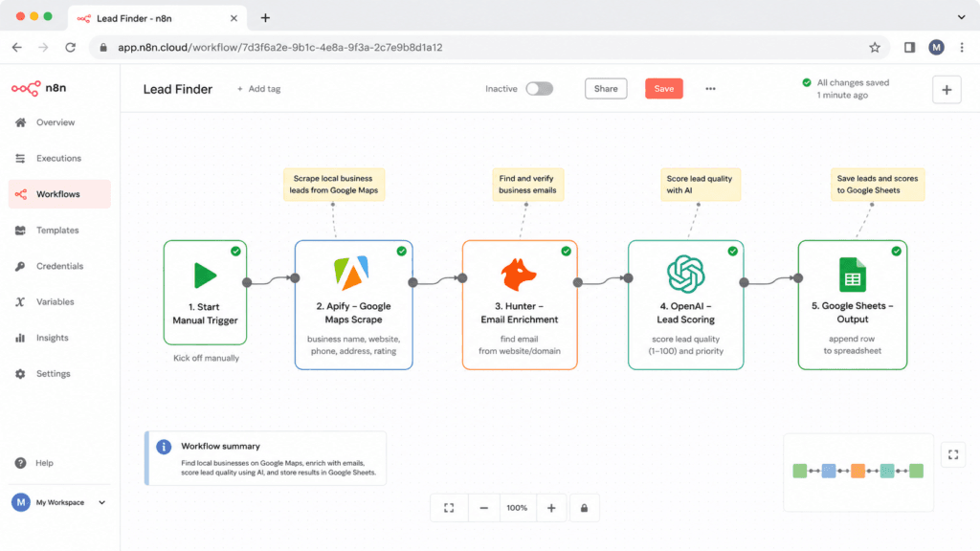
Task: Click the n8n logo in sidebar
Action: point(38,88)
